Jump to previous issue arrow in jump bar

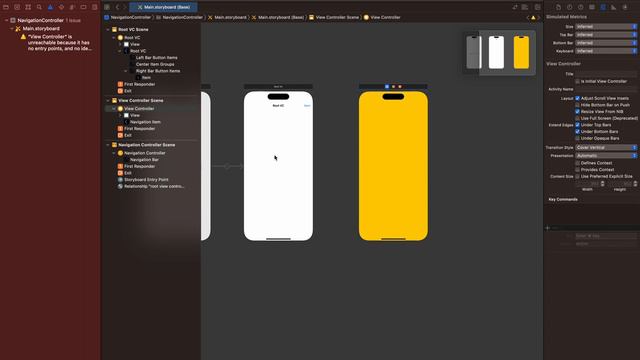(x=528, y=18)
